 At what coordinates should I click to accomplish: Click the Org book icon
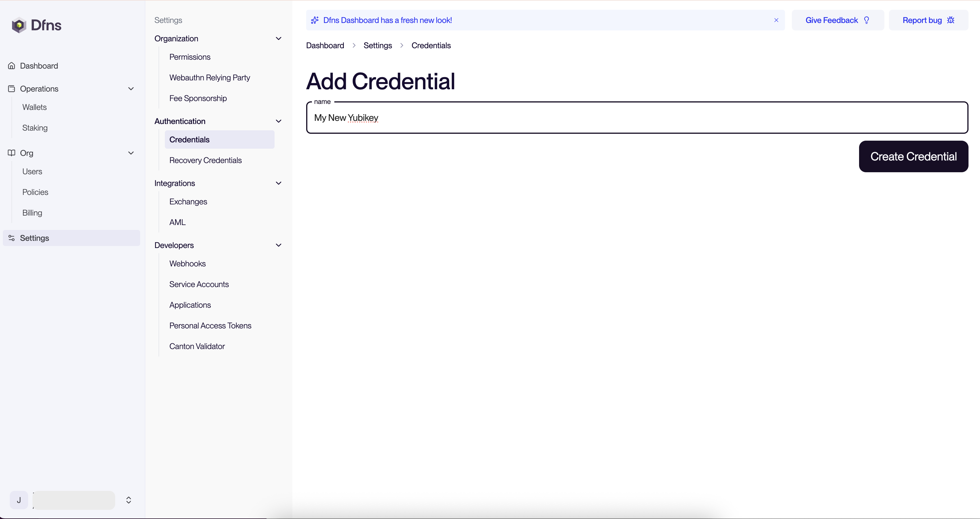click(x=12, y=153)
